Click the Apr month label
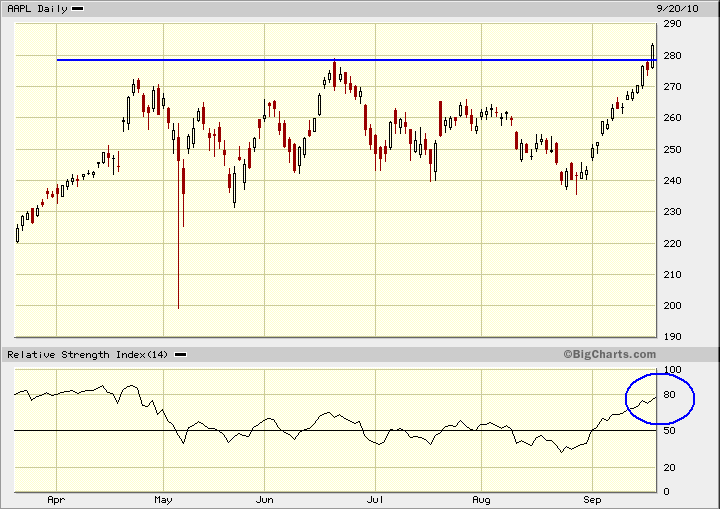The width and height of the screenshot is (720, 509). pyautogui.click(x=56, y=500)
